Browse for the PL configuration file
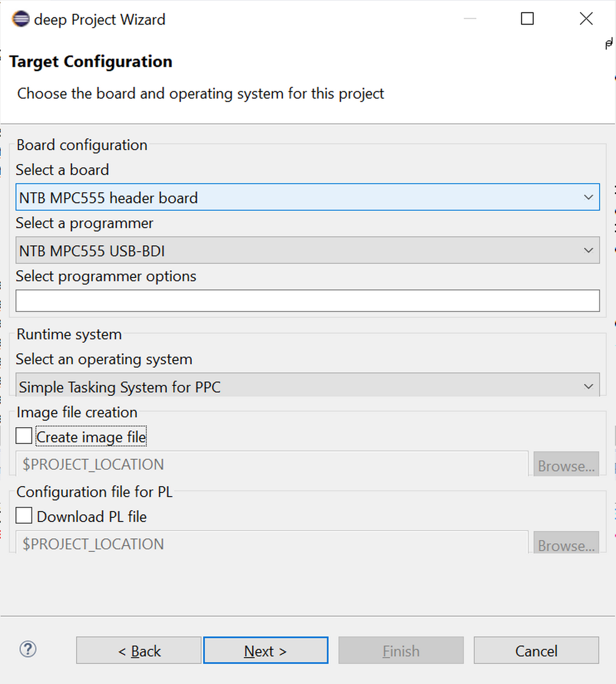This screenshot has width=616, height=684. point(566,544)
